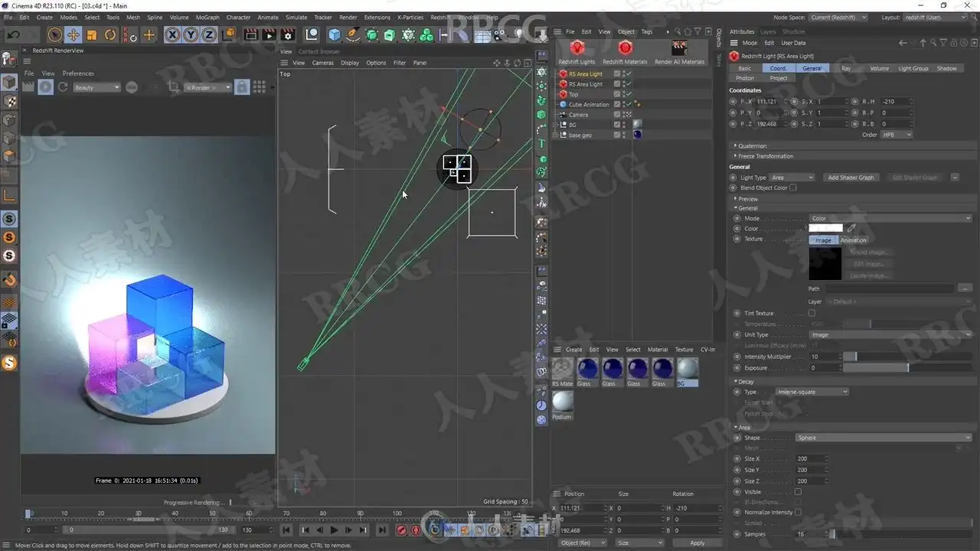Screen dimensions: 980x551
Task: Start the Redshift RenderView play button
Action: (45, 87)
